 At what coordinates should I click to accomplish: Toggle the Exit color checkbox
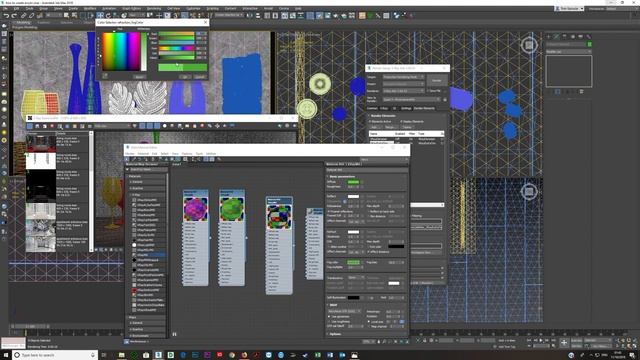369,247
